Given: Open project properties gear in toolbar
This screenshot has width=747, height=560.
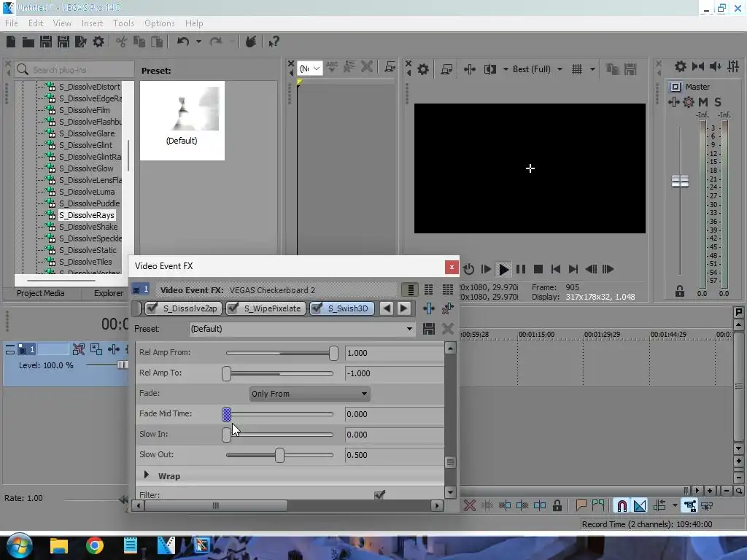Looking at the screenshot, I should (x=98, y=42).
